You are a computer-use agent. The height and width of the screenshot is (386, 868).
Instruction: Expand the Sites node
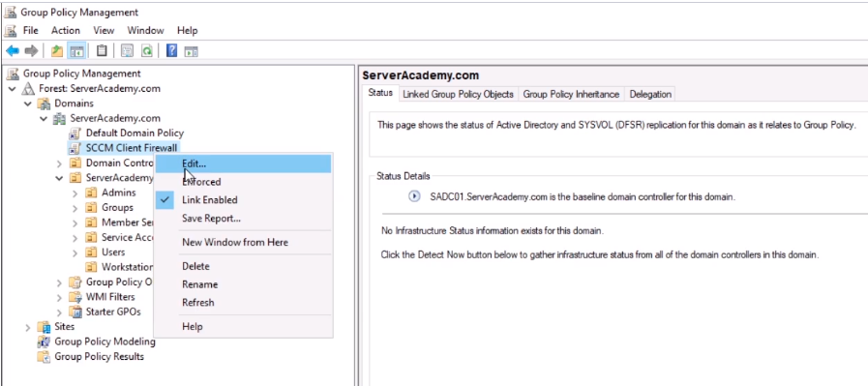(x=28, y=327)
